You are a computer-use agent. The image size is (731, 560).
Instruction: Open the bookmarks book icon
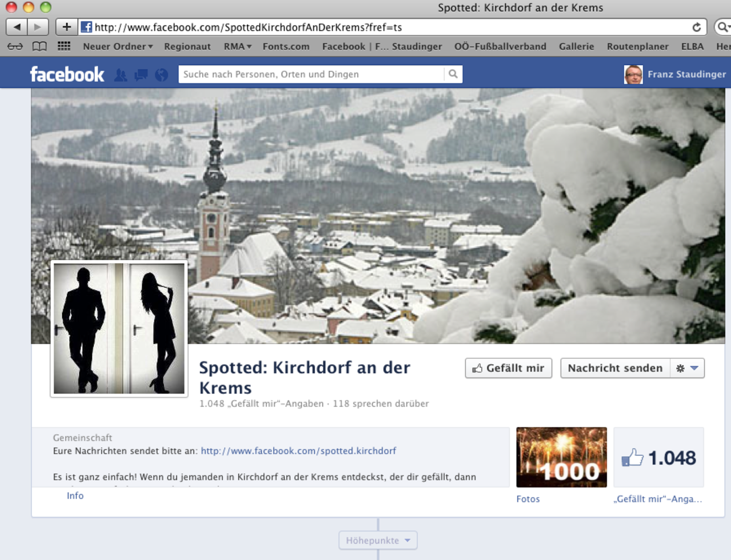pos(39,46)
